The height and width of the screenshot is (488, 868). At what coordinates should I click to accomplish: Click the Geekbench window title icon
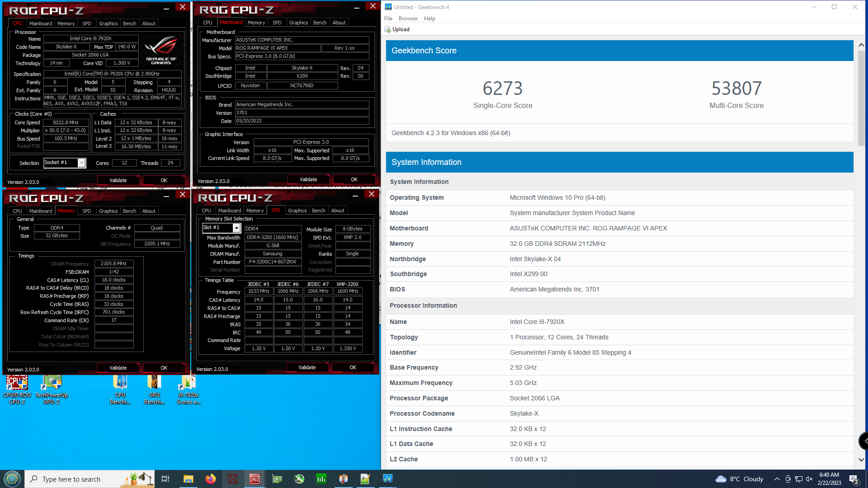[x=388, y=7]
